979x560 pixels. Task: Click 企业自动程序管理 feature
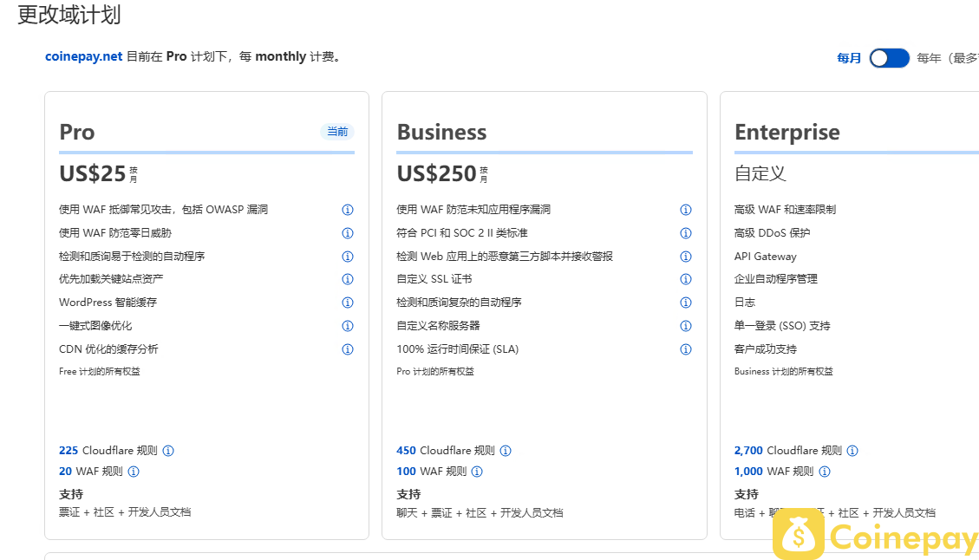pos(775,279)
